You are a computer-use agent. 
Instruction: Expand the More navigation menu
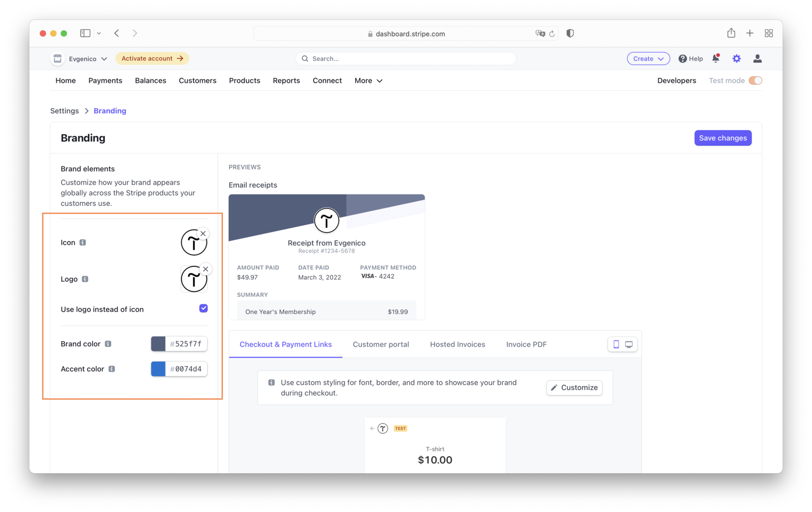[x=368, y=81]
